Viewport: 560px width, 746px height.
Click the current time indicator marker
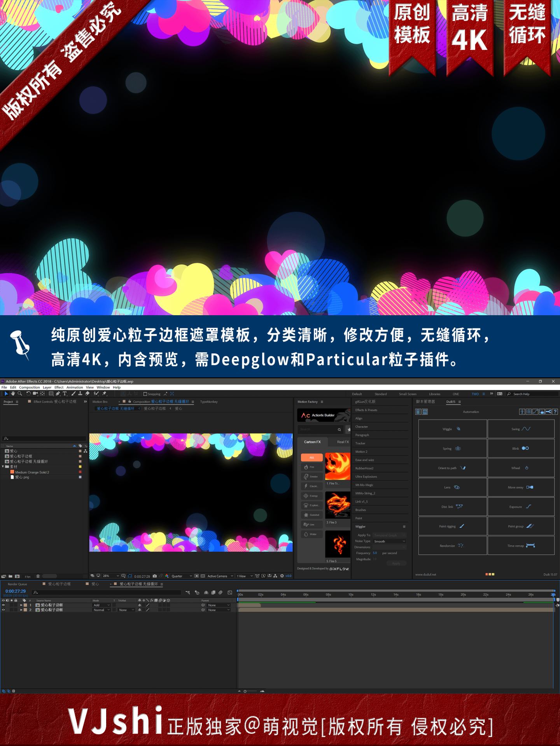point(553,595)
